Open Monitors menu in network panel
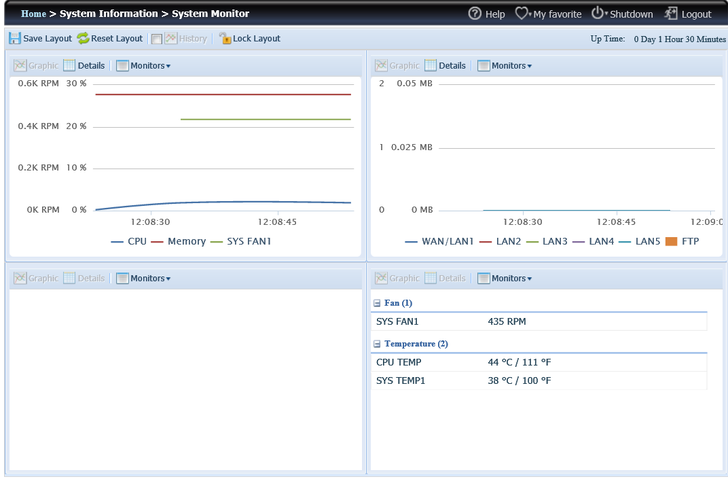The width and height of the screenshot is (728, 479). coord(504,65)
